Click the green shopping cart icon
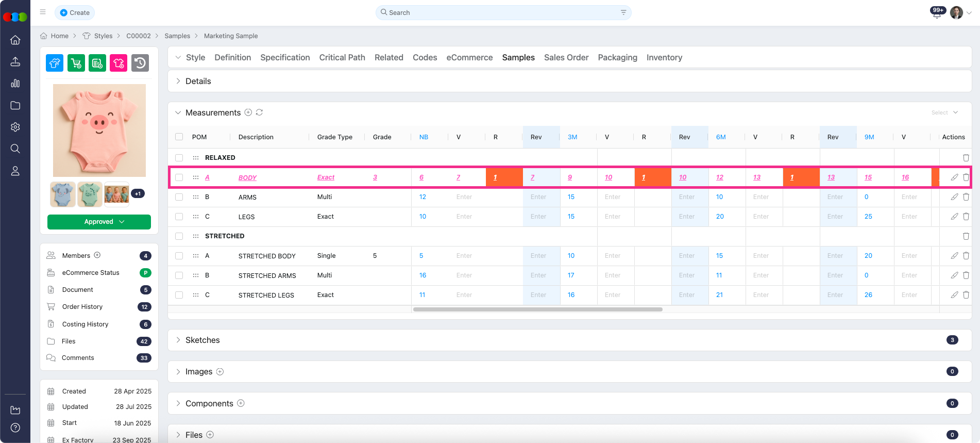 76,63
